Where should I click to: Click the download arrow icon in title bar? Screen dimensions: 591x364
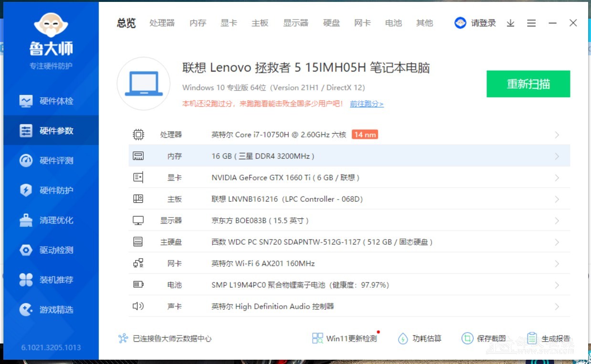click(510, 23)
